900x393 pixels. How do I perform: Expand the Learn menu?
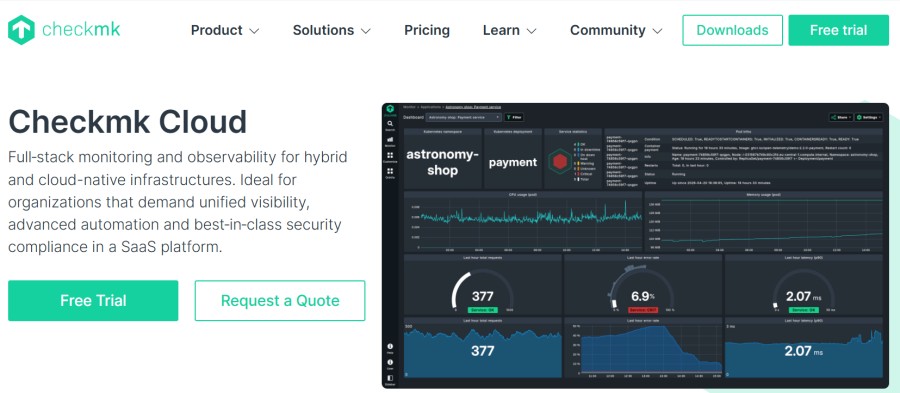pos(510,30)
